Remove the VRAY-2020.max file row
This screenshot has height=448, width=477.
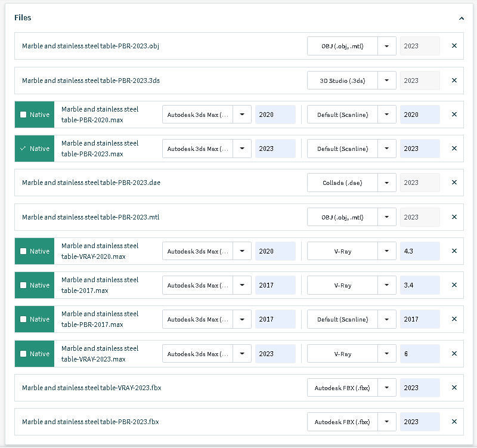(x=454, y=251)
